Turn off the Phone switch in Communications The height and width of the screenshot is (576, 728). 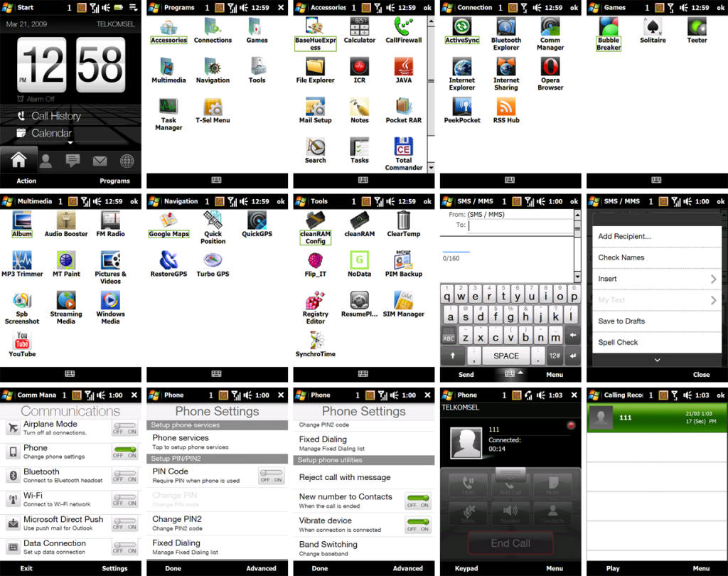(125, 452)
